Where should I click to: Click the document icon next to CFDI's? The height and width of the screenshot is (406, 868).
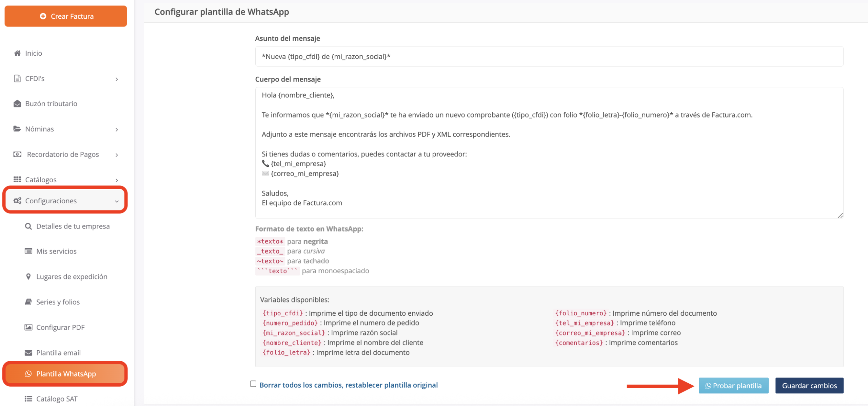point(17,78)
